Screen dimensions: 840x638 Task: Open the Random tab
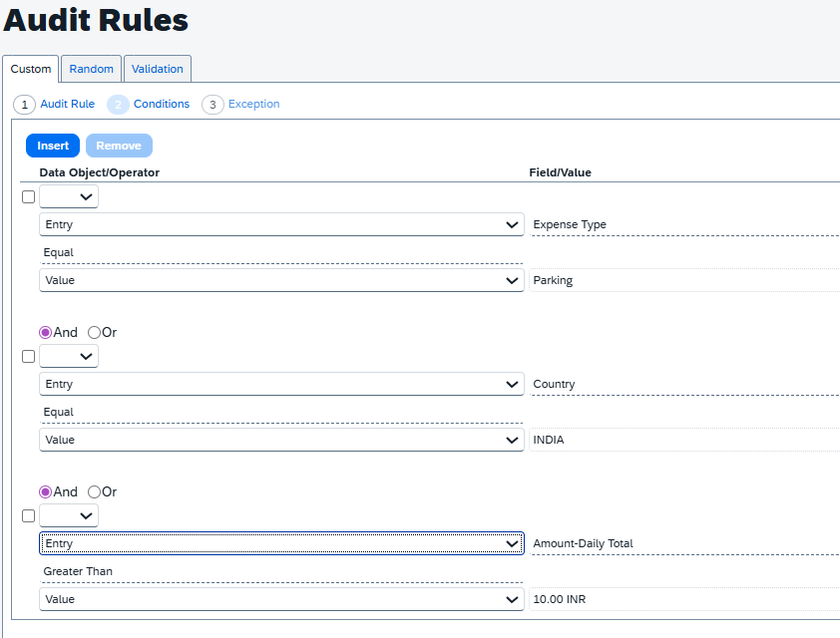(91, 69)
